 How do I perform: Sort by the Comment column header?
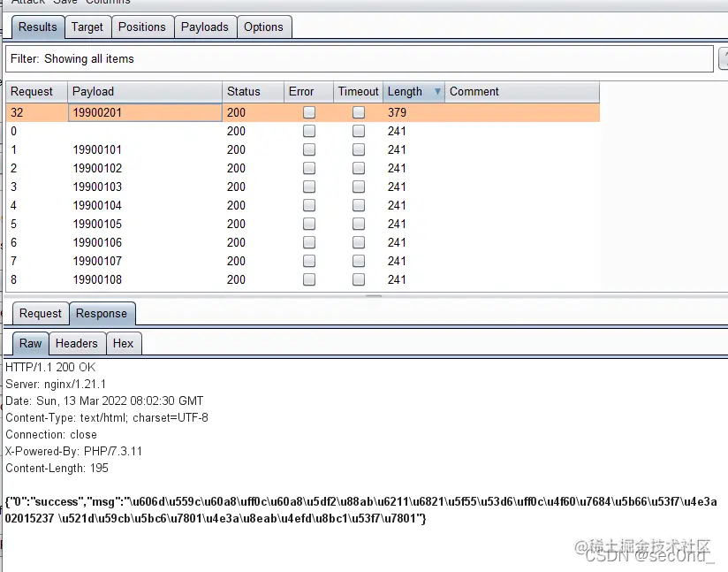(522, 92)
